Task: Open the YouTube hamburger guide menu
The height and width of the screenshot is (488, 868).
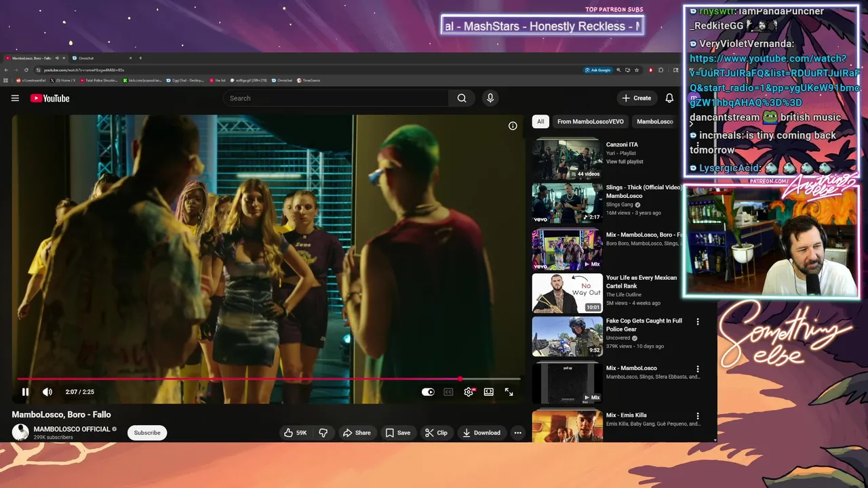Action: tap(15, 98)
